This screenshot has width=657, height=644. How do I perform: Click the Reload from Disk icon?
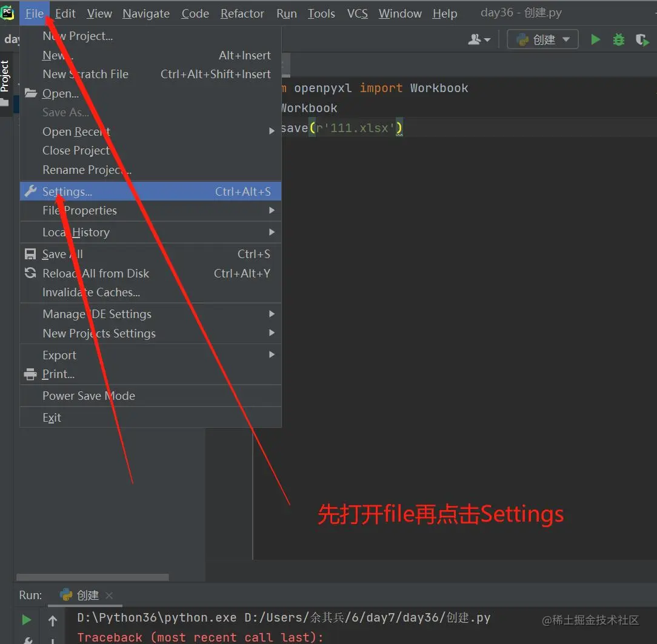point(30,273)
